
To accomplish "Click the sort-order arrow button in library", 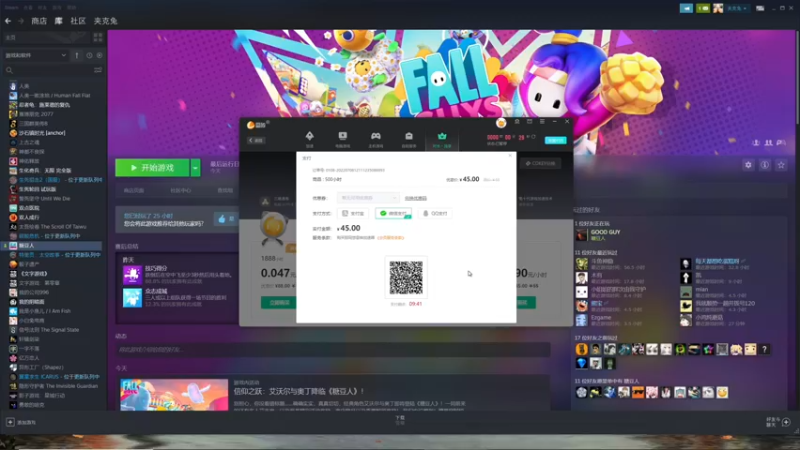I will (x=77, y=55).
